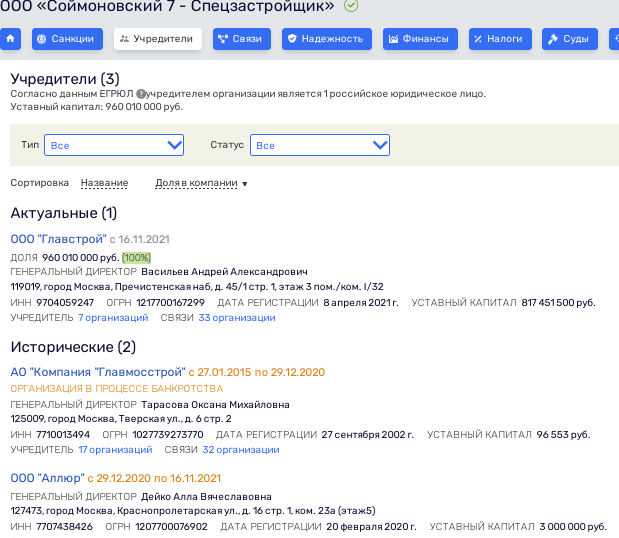Select the Учредители tab
This screenshot has width=619, height=538.
point(158,39)
